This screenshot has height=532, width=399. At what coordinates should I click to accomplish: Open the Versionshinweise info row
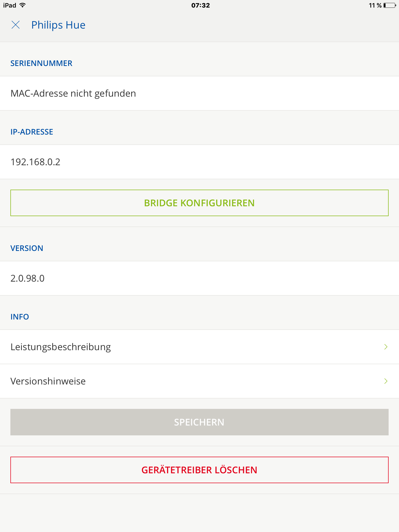pyautogui.click(x=48, y=381)
